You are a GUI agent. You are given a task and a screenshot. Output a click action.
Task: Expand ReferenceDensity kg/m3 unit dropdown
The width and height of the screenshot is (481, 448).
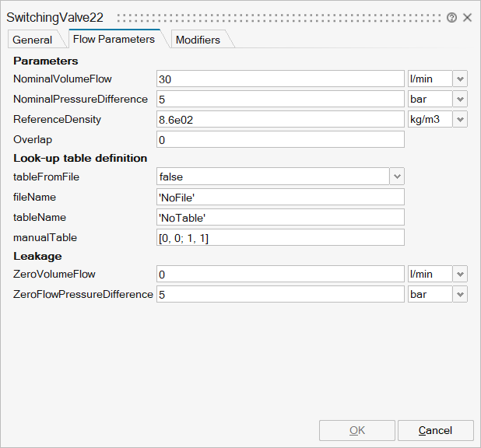pyautogui.click(x=460, y=119)
